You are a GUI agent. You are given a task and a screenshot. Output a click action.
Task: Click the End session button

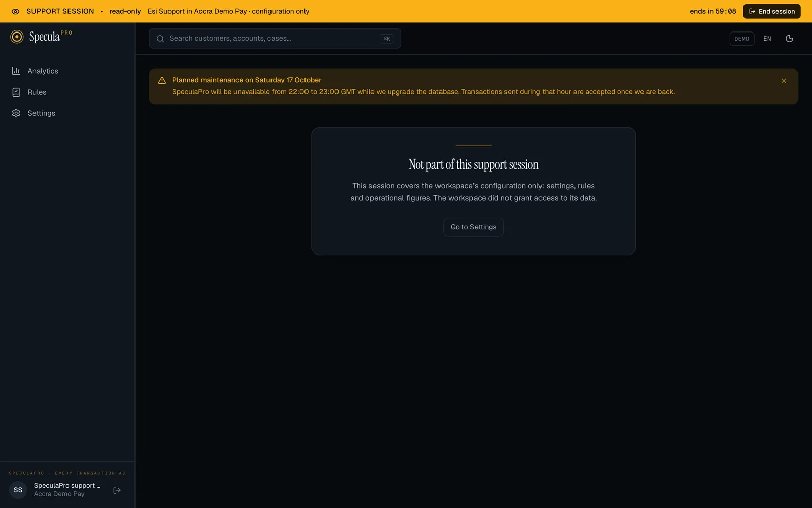coord(772,11)
